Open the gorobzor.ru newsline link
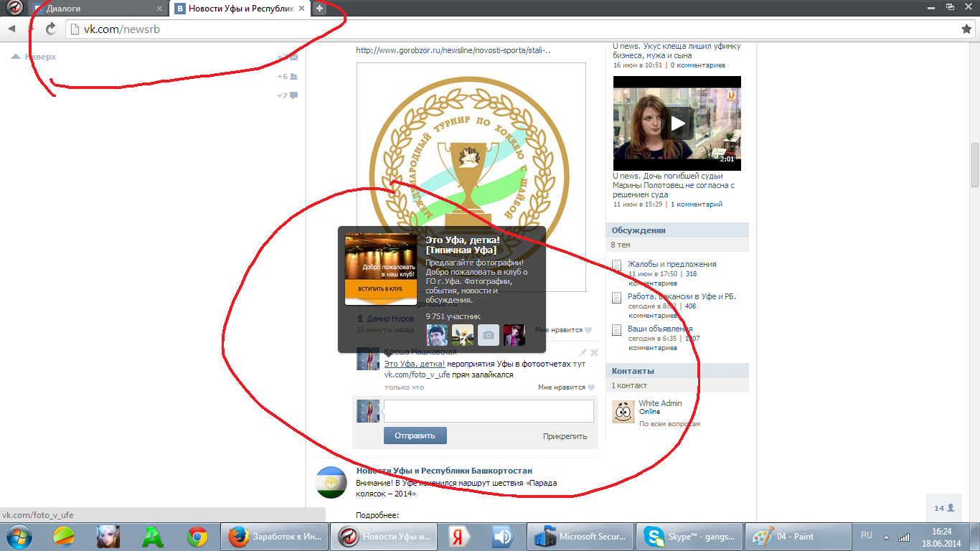 (x=453, y=50)
